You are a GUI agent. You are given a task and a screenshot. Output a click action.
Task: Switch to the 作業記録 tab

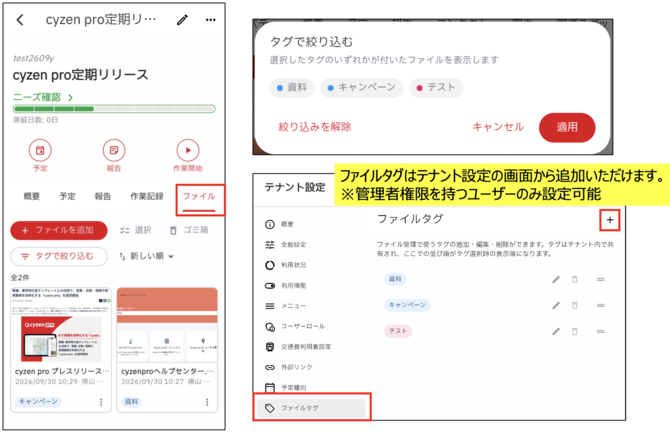pos(147,197)
